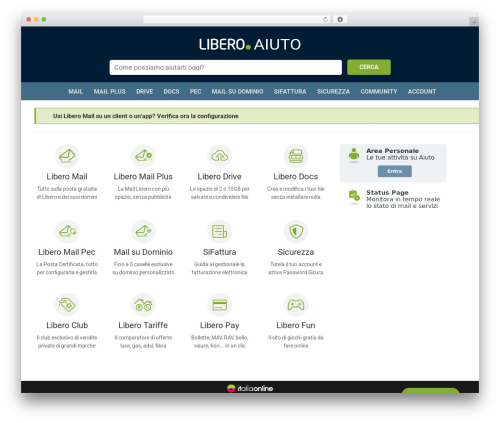Viewport: 500px width, 423px height.
Task: Select ACCOUNT in the navigation bar
Action: [422, 91]
